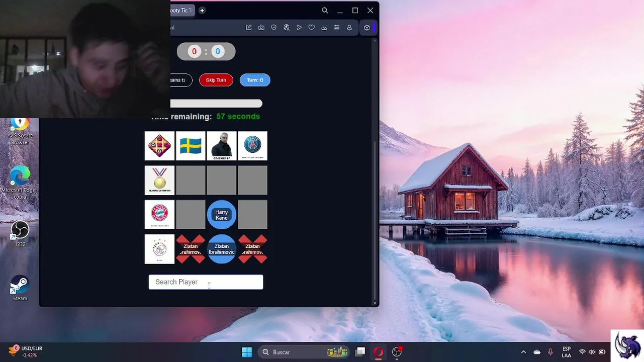644x362 pixels.
Task: Open the edit/notes icon in address bar
Action: [x=248, y=28]
